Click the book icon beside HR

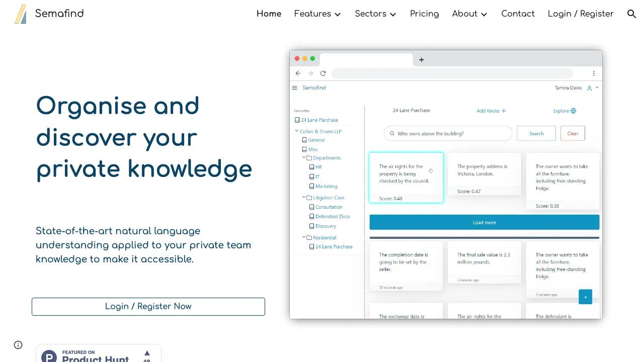[311, 167]
